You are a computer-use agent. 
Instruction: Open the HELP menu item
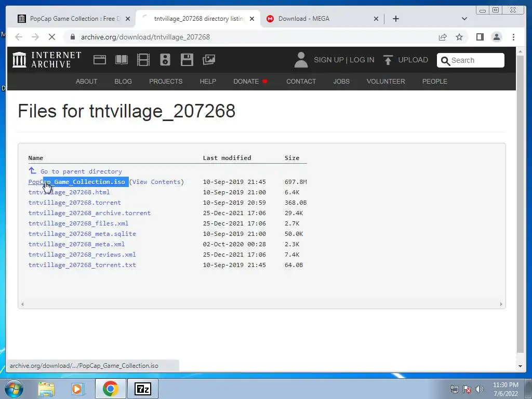pyautogui.click(x=208, y=82)
